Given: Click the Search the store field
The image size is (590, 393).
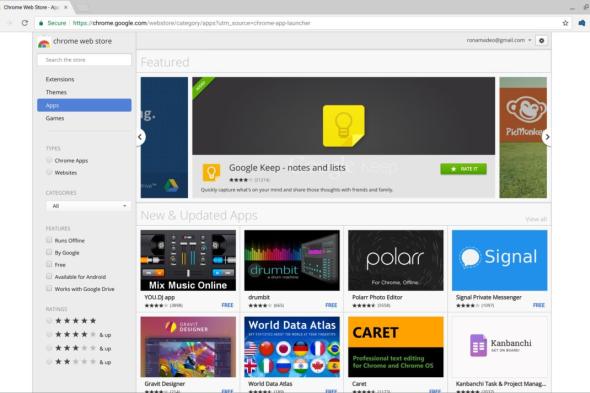Looking at the screenshot, I should coord(84,60).
